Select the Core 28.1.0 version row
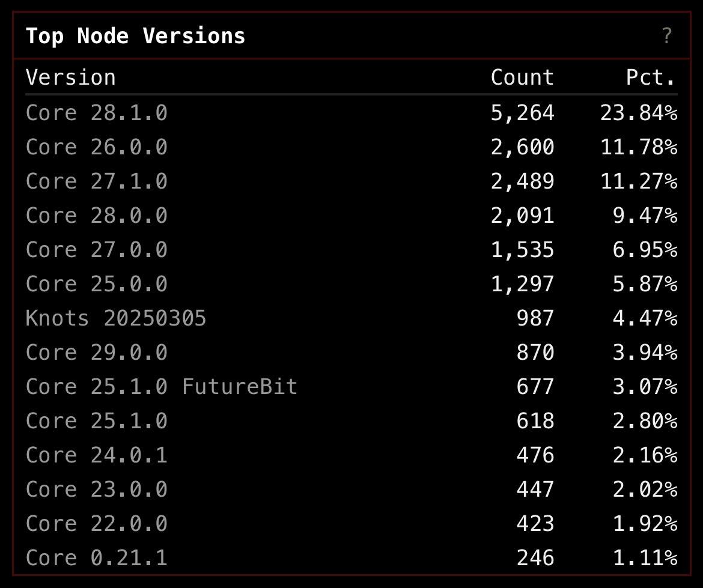Screen dimensions: 703x588 (x=351, y=112)
